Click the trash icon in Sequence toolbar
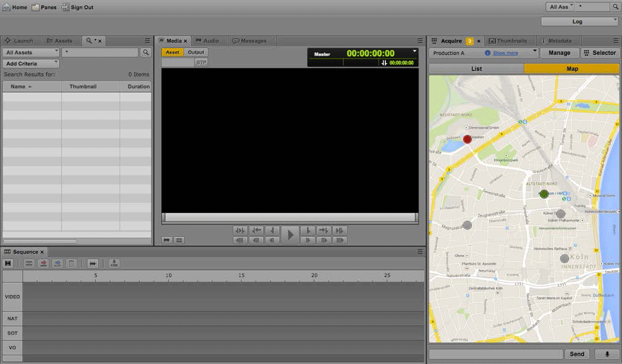This screenshot has height=364, width=622. point(72,263)
